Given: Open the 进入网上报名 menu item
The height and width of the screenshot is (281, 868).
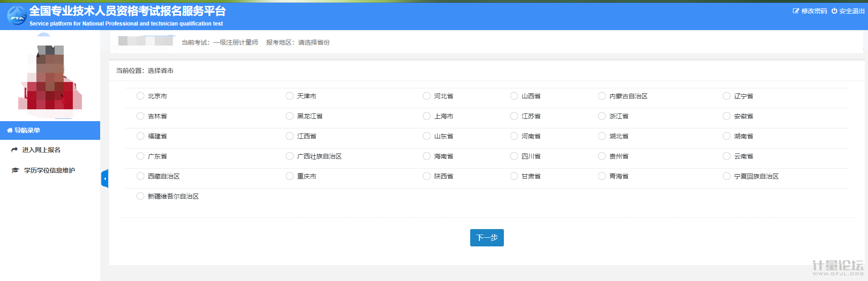Looking at the screenshot, I should coord(41,150).
